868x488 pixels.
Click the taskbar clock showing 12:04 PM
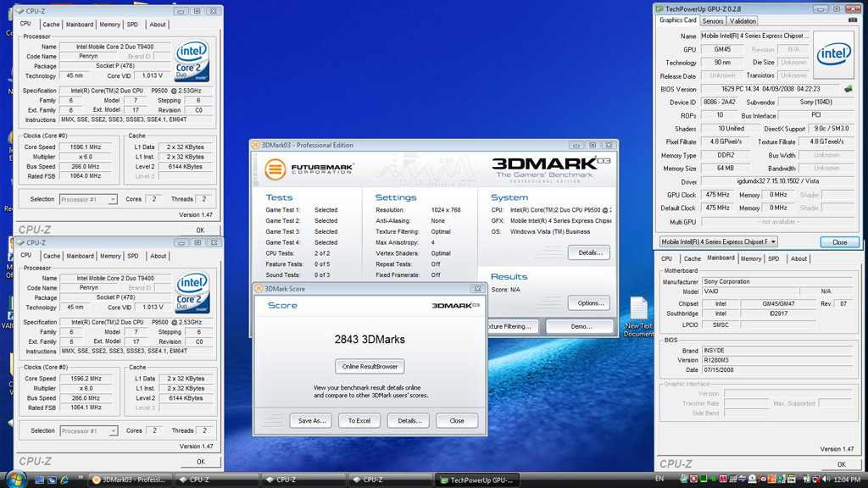847,480
